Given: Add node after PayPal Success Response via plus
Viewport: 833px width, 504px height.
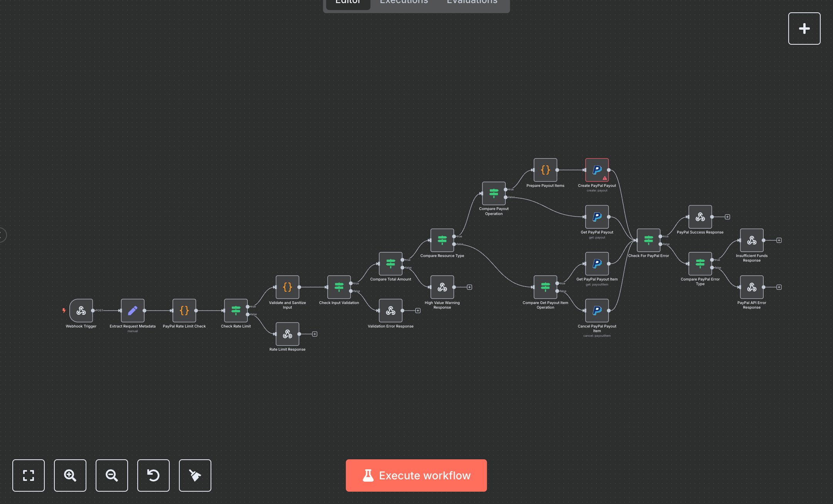Looking at the screenshot, I should pyautogui.click(x=727, y=217).
